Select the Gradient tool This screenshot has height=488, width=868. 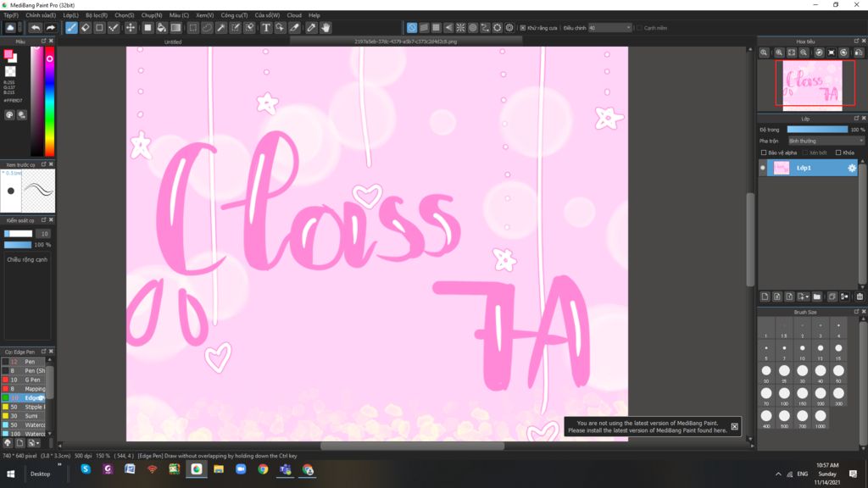[176, 28]
